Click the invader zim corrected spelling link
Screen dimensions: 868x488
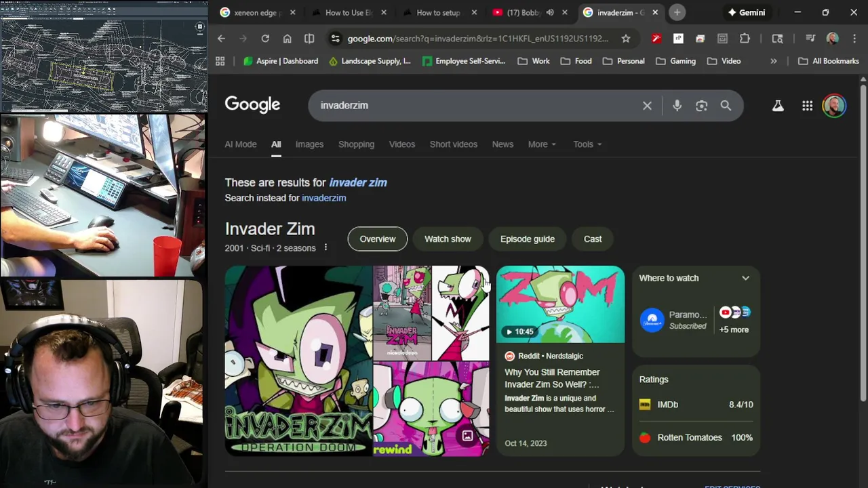[358, 182]
